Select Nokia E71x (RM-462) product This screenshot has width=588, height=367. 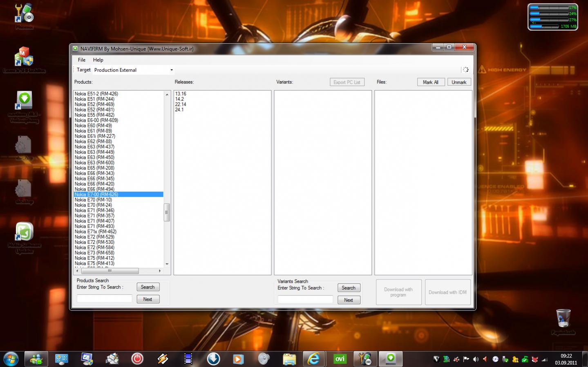tap(96, 232)
